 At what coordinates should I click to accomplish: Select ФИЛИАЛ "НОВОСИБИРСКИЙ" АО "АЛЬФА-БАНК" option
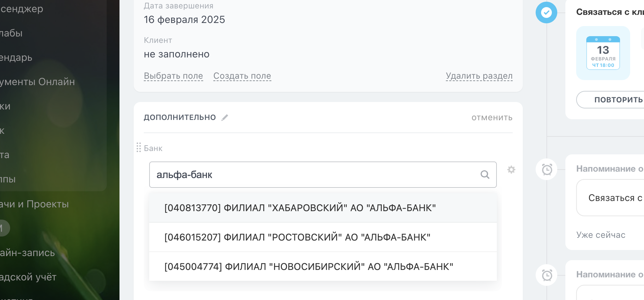pos(308,267)
